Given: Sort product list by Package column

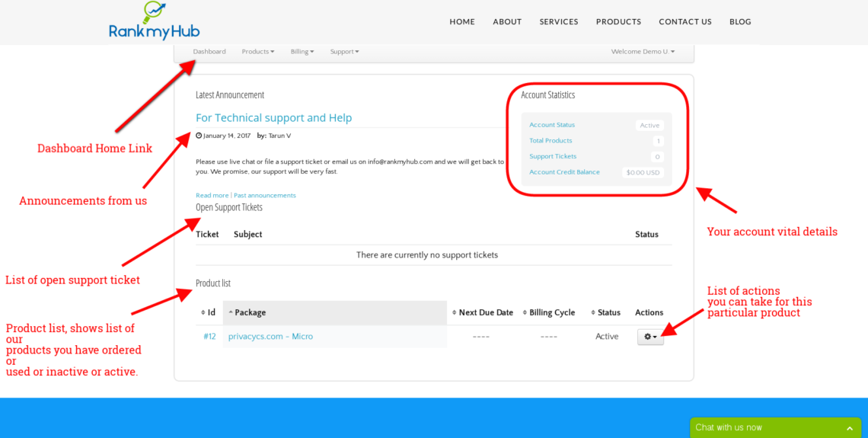Looking at the screenshot, I should 335,312.
